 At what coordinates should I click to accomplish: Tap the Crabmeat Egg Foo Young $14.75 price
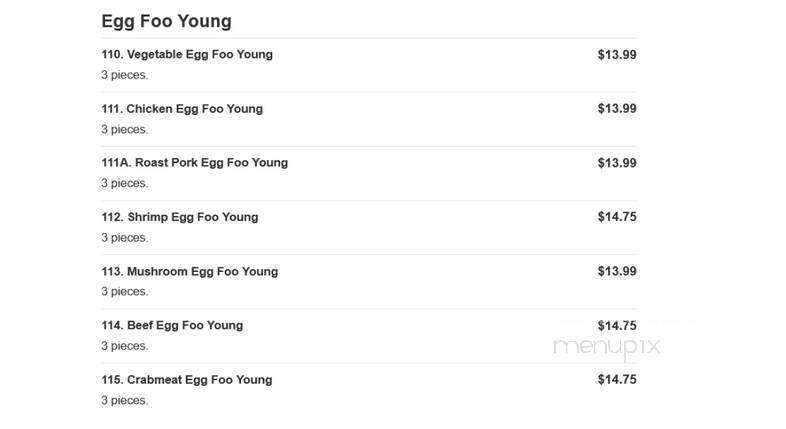[x=616, y=380]
